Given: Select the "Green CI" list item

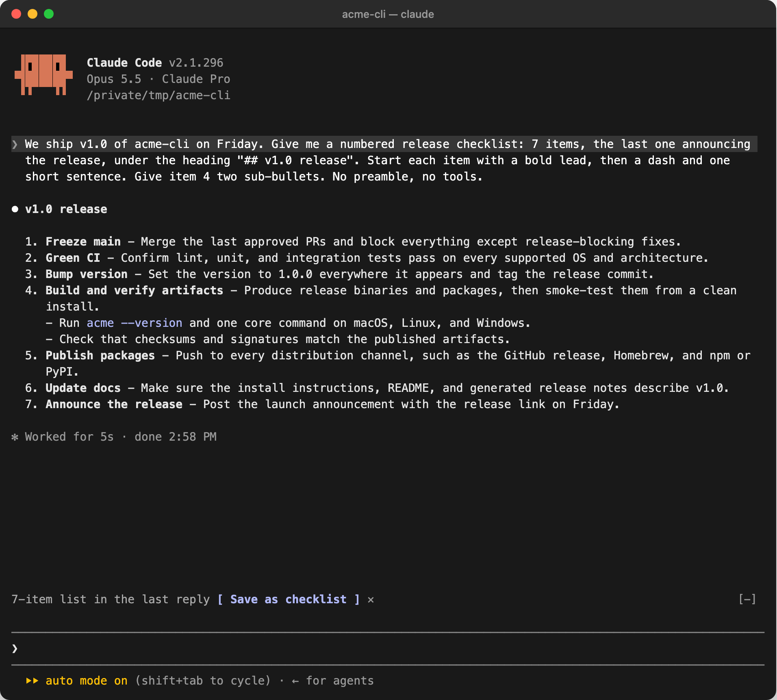Looking at the screenshot, I should point(367,258).
